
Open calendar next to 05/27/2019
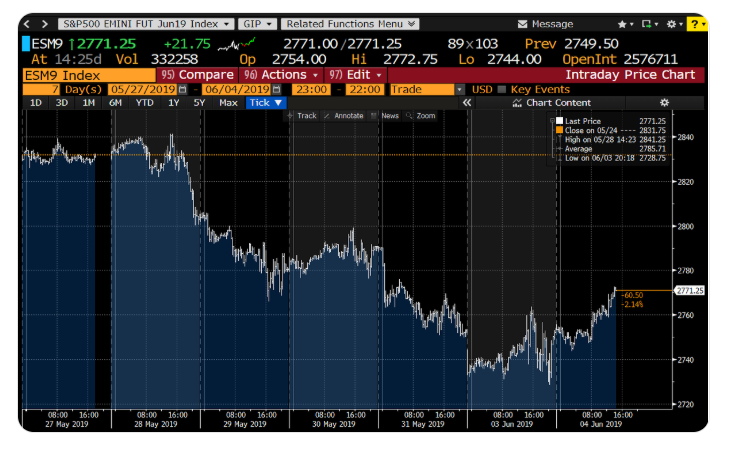click(x=183, y=90)
